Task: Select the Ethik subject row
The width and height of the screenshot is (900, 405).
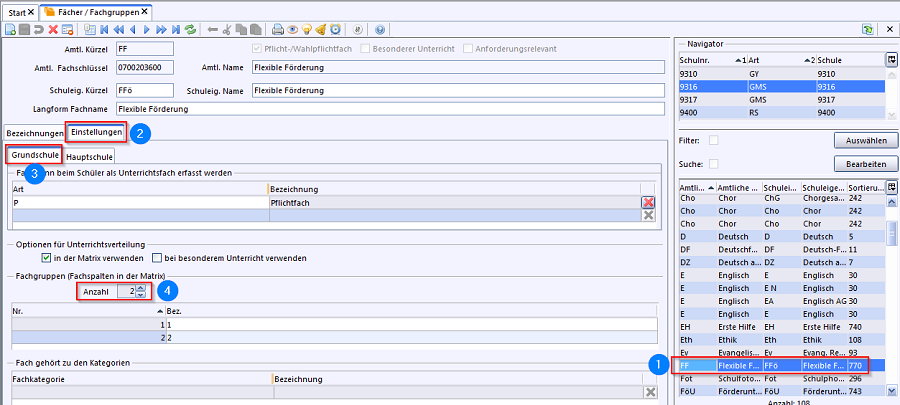Action: [x=781, y=339]
